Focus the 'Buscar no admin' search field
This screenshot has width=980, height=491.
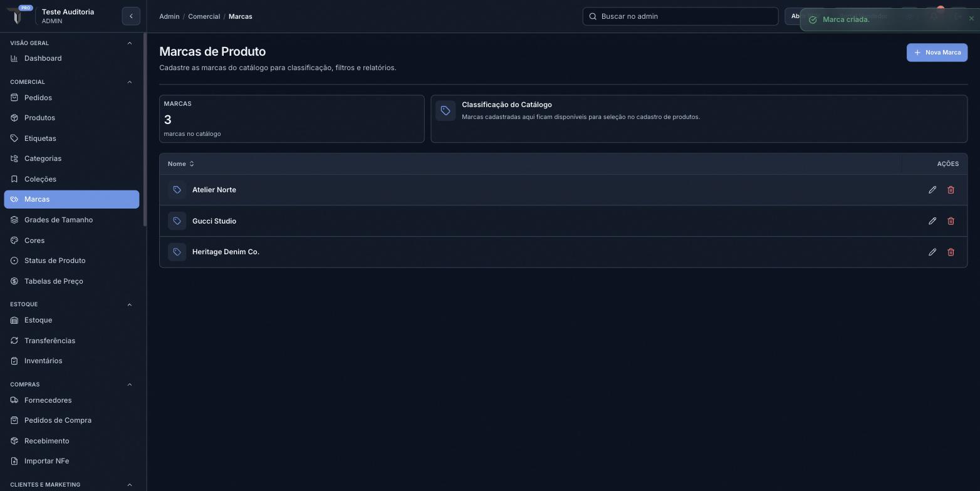coord(680,16)
